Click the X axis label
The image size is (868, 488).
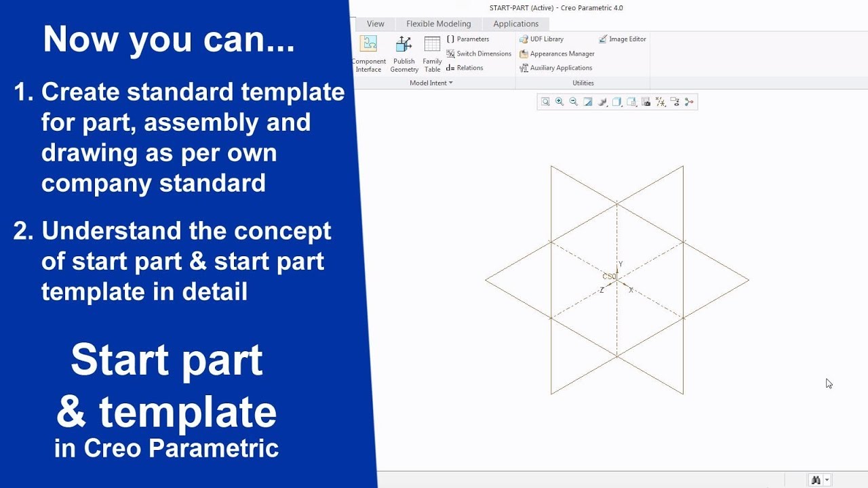(631, 290)
